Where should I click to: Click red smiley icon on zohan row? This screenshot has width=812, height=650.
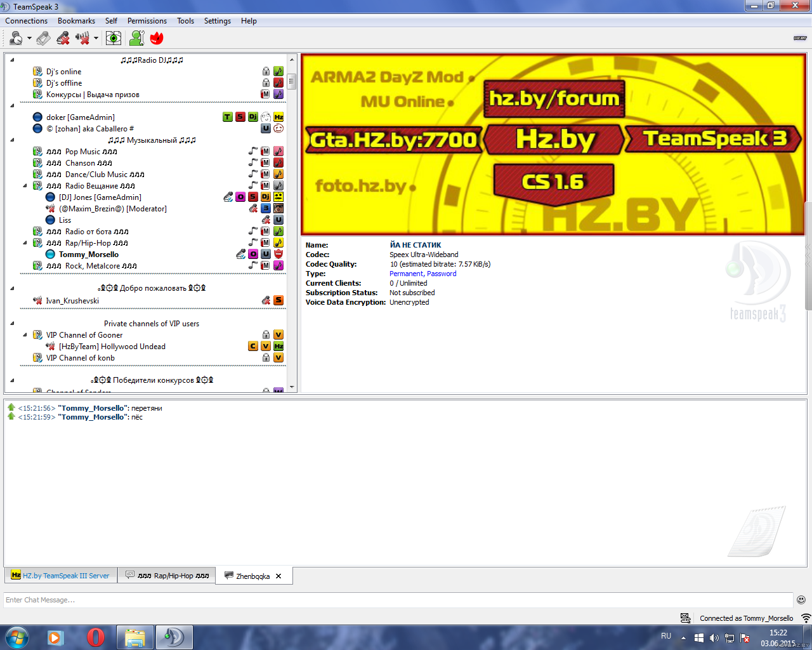click(x=278, y=128)
